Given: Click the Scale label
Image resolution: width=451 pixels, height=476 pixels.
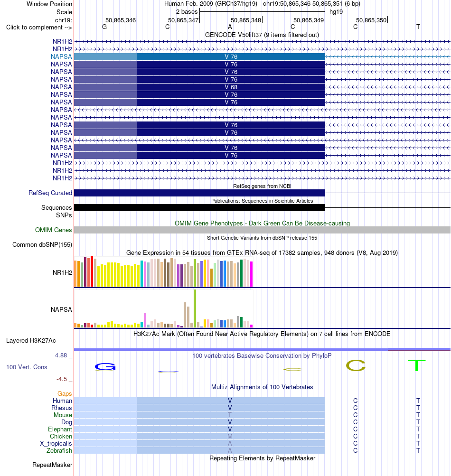Looking at the screenshot, I should click(x=64, y=12).
